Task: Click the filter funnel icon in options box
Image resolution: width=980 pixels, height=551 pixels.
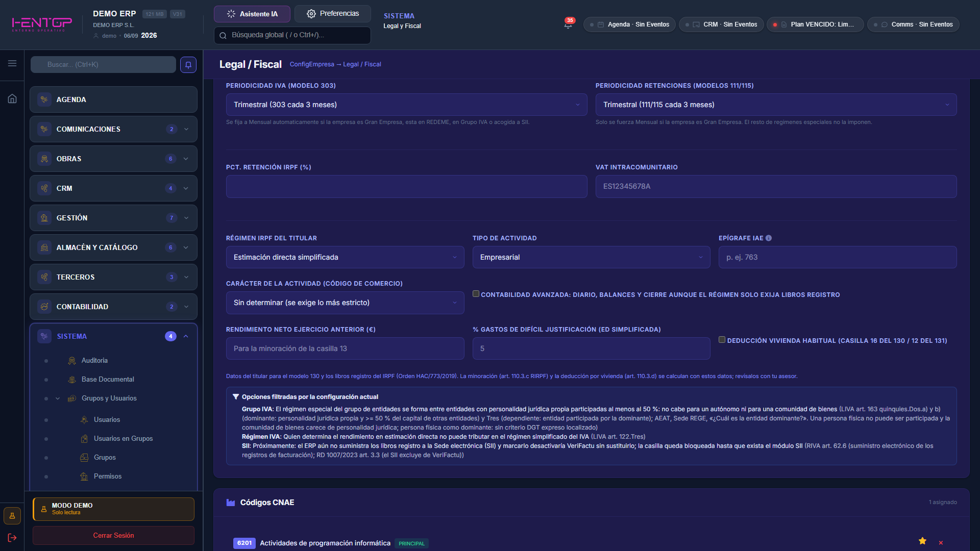Action: pos(236,397)
